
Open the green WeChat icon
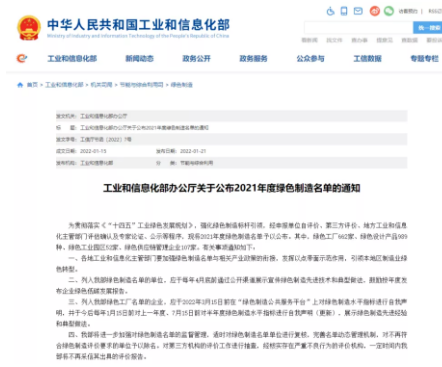coord(389,11)
